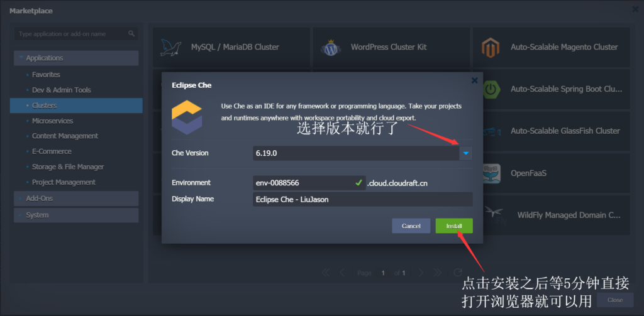This screenshot has height=316, width=644.
Task: Open Auto-Scalable Spring Boot Cluster card
Action: [x=551, y=89]
